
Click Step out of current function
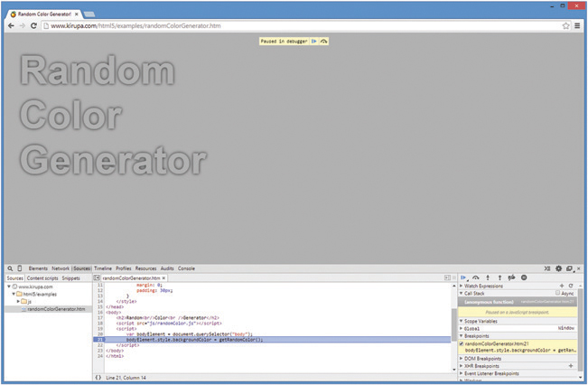(499, 277)
